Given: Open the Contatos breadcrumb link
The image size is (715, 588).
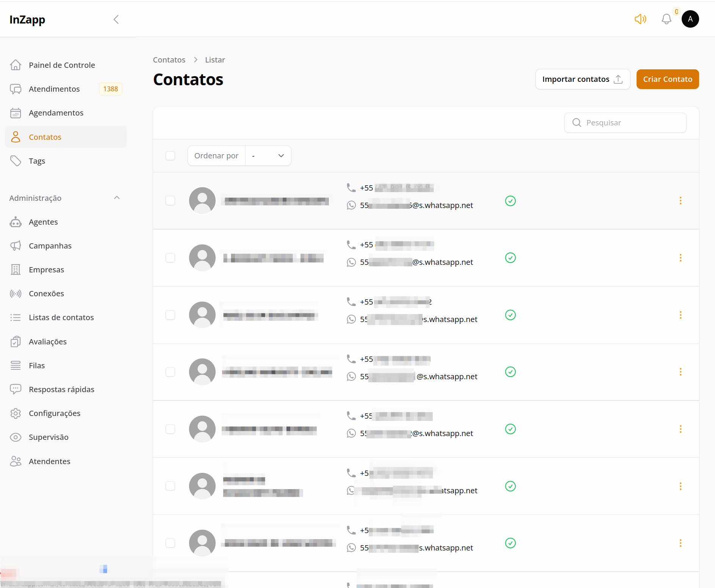Looking at the screenshot, I should (x=169, y=59).
